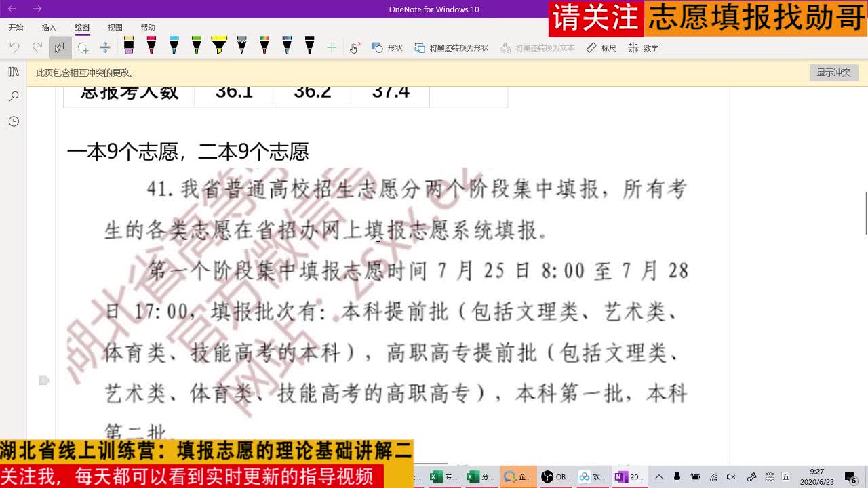Screen dimensions: 868x488
Task: Click the heading 一本9个志愿，二本9个志愿
Action: tap(188, 151)
